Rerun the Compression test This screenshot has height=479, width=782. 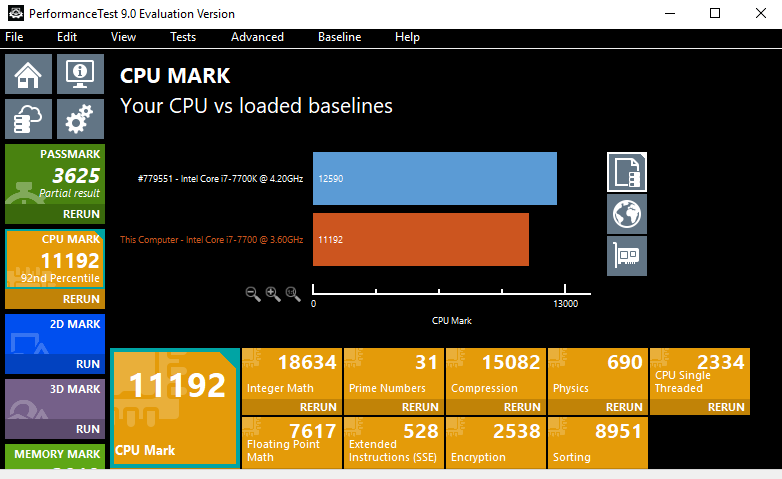click(522, 407)
